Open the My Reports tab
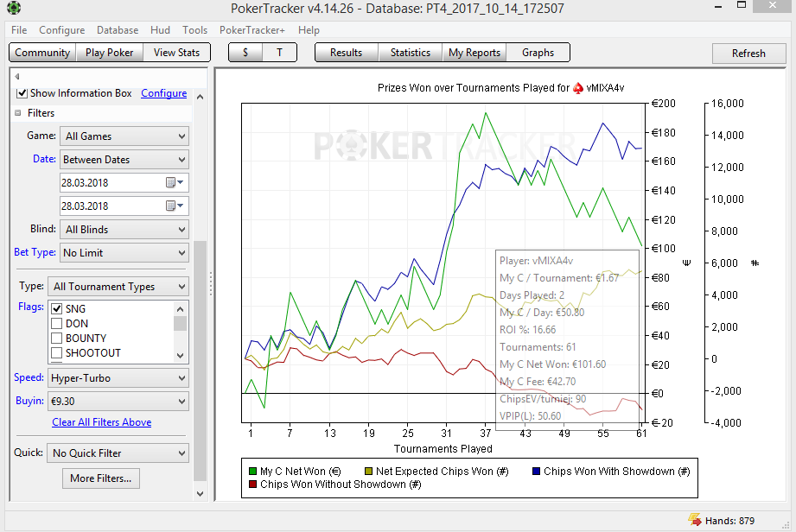 (x=474, y=52)
